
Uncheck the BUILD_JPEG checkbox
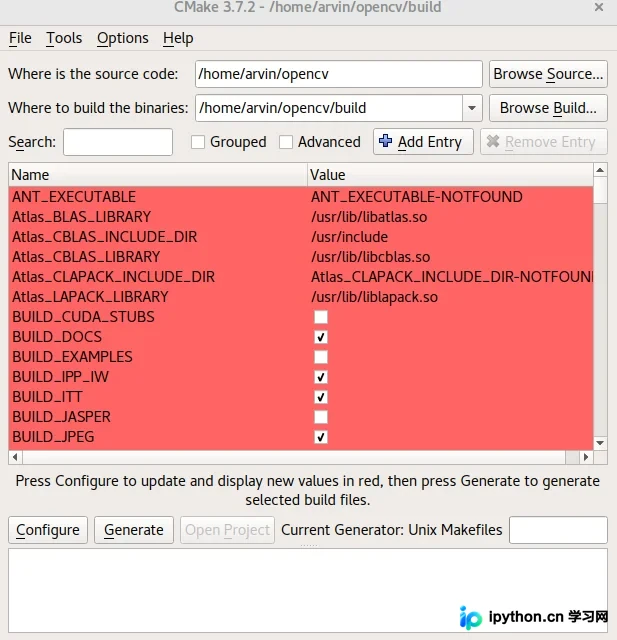[321, 437]
